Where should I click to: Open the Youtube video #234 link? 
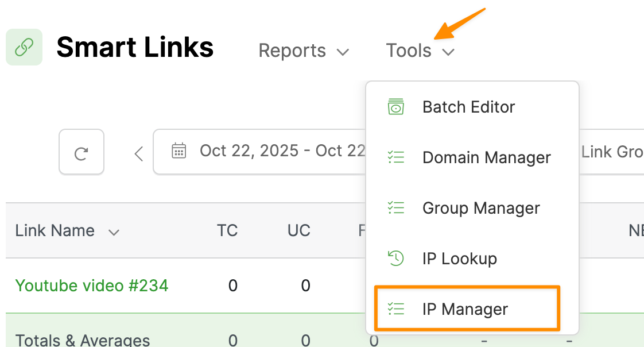92,286
